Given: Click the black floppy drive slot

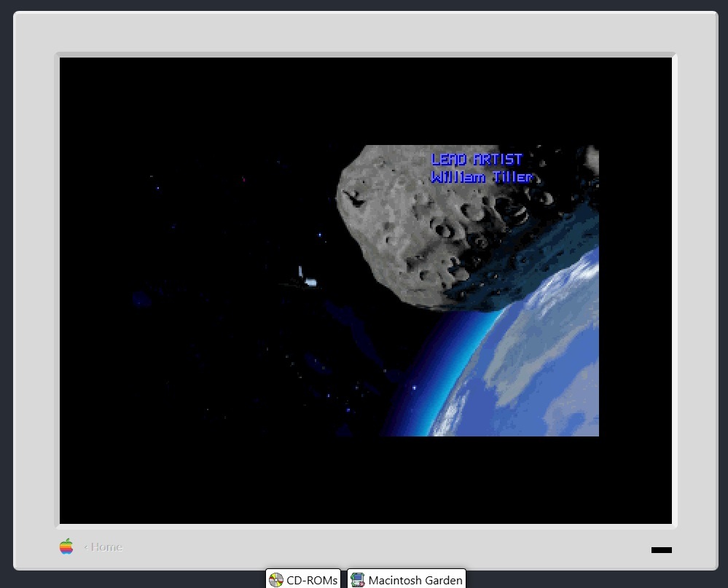Looking at the screenshot, I should [x=661, y=550].
